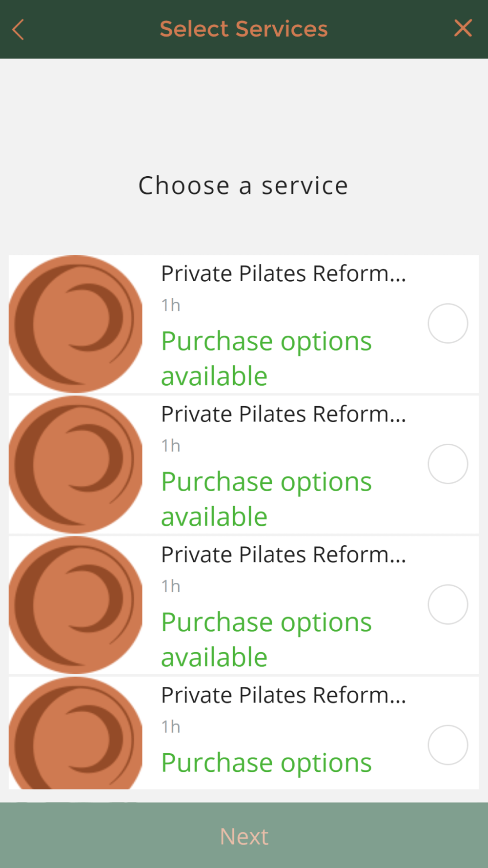Tap the fourth 'Private Pilates Reform...' title
The width and height of the screenshot is (488, 868).
[284, 695]
